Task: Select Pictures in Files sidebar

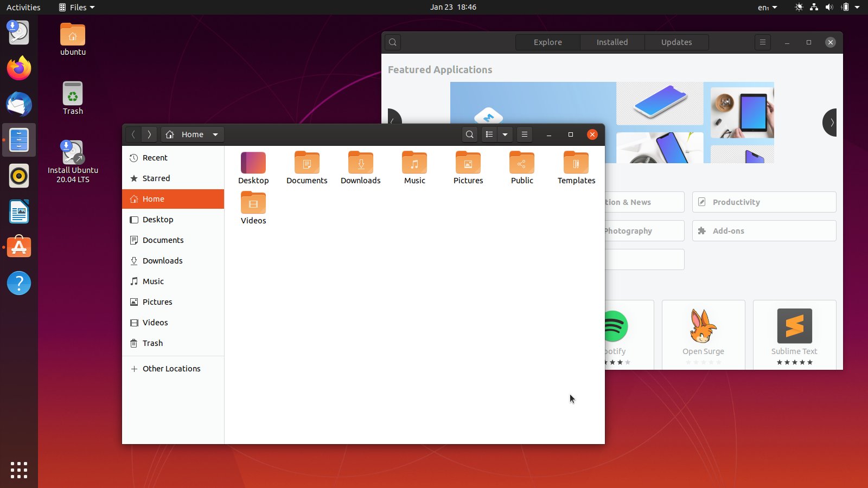Action: (173, 302)
